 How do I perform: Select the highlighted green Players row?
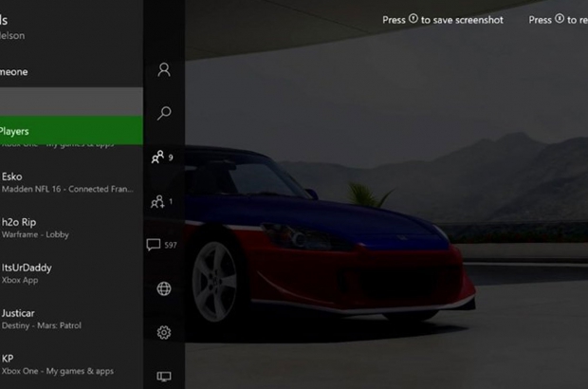71,131
